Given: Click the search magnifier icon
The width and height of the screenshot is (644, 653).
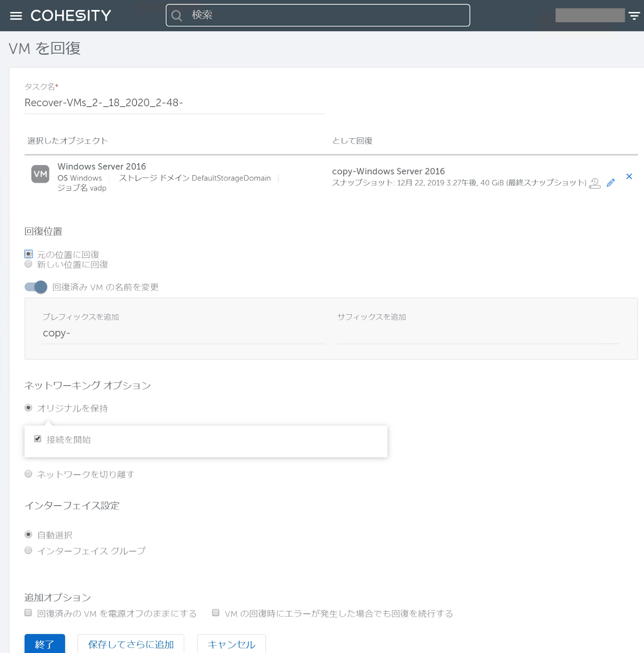Looking at the screenshot, I should coord(177,16).
